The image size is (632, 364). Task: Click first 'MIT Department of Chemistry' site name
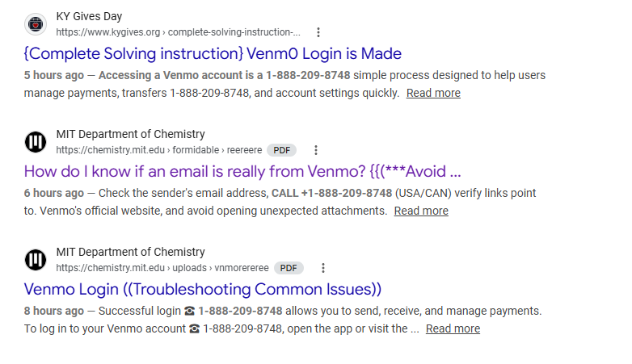click(131, 134)
